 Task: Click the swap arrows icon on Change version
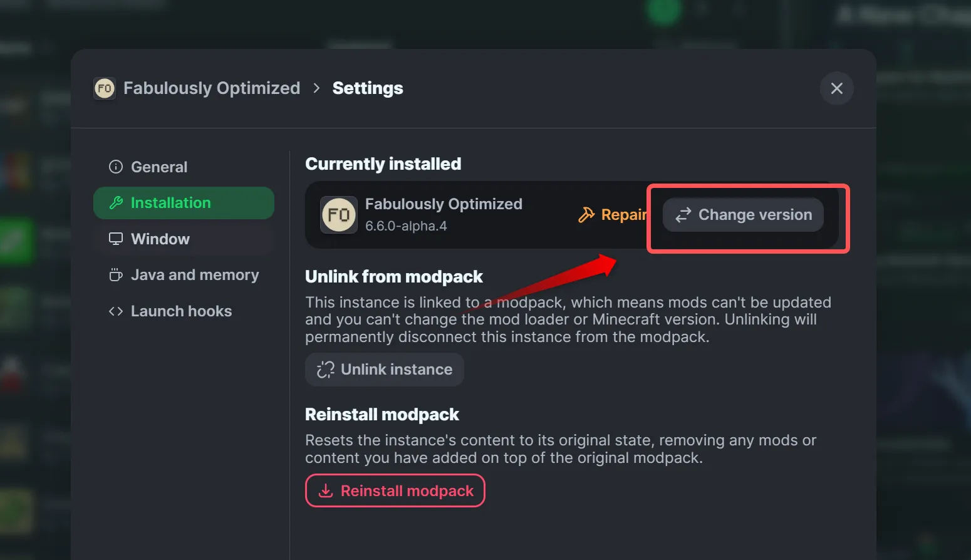click(683, 215)
